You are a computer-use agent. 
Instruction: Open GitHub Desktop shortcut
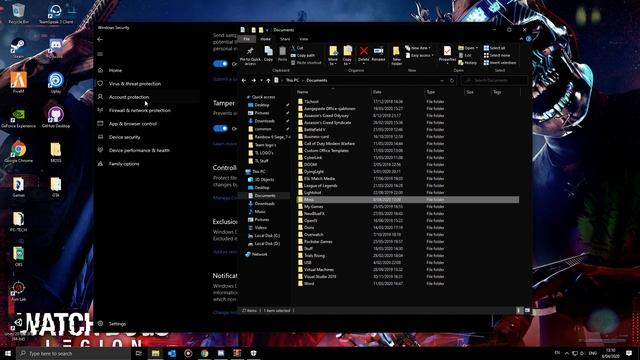click(x=56, y=118)
